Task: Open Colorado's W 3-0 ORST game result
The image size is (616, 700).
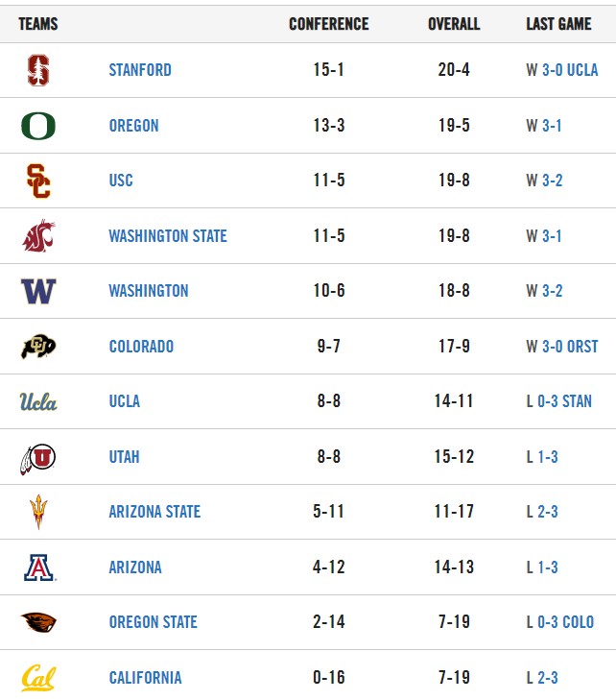Action: click(x=562, y=347)
